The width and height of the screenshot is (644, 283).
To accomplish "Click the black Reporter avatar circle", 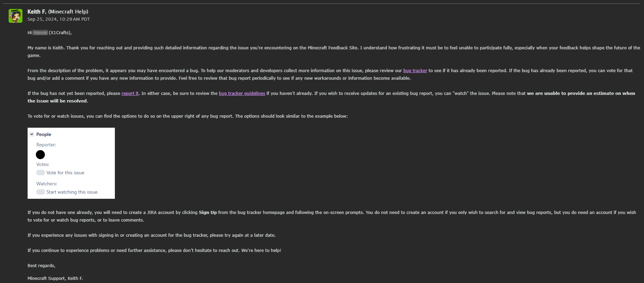I will (40, 155).
